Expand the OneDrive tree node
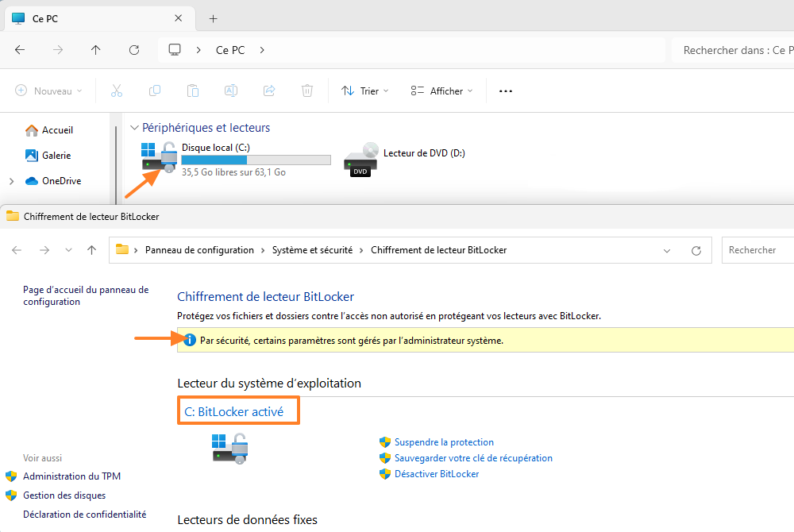Viewport: 794px width, 532px height. click(11, 181)
